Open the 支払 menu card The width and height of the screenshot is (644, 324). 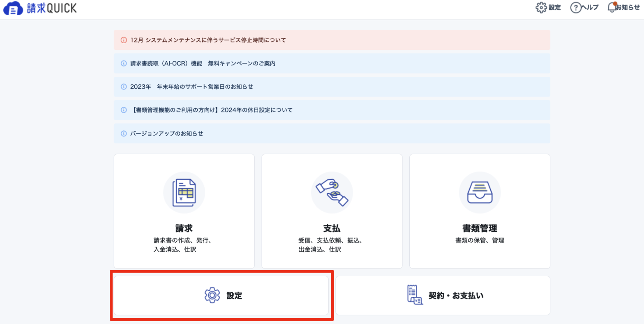tap(332, 211)
